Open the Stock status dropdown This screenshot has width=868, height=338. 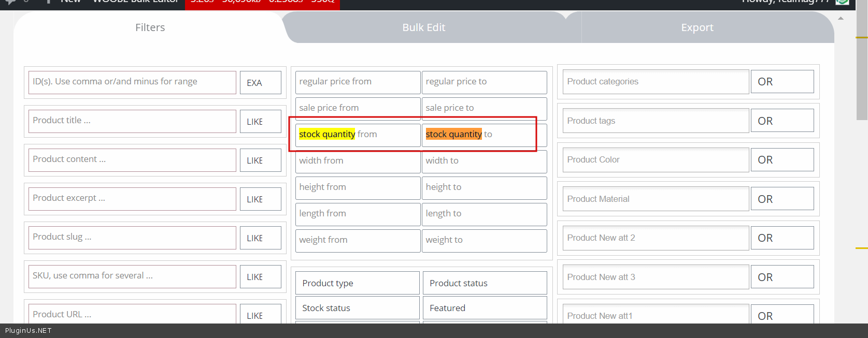click(357, 308)
